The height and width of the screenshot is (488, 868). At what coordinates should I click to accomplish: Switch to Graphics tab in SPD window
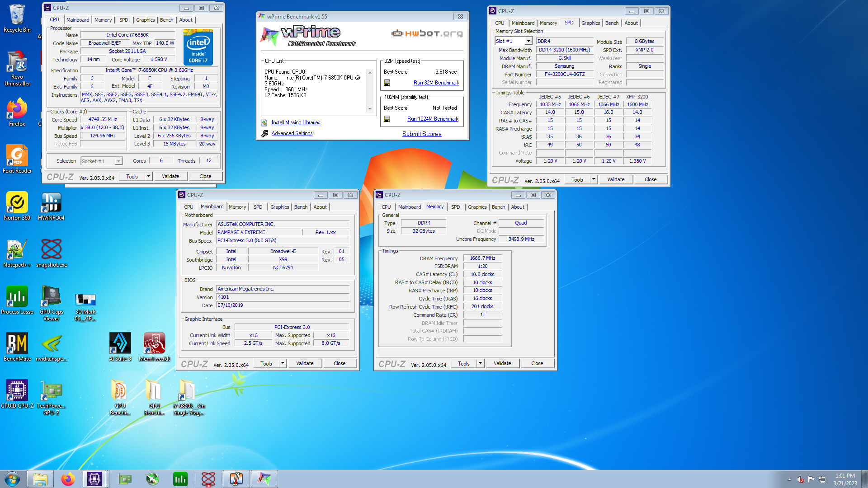click(590, 23)
